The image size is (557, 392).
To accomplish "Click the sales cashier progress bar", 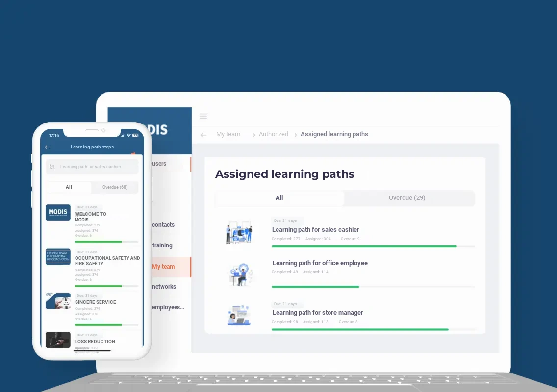I will [373, 246].
